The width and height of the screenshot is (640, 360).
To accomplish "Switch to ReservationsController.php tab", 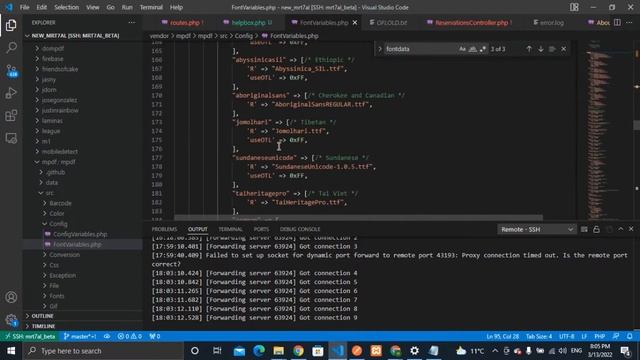I will tap(471, 23).
